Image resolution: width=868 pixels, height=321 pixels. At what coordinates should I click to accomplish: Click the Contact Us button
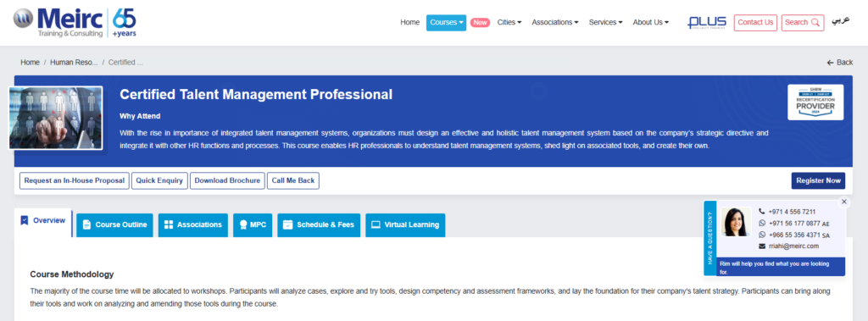tap(755, 23)
